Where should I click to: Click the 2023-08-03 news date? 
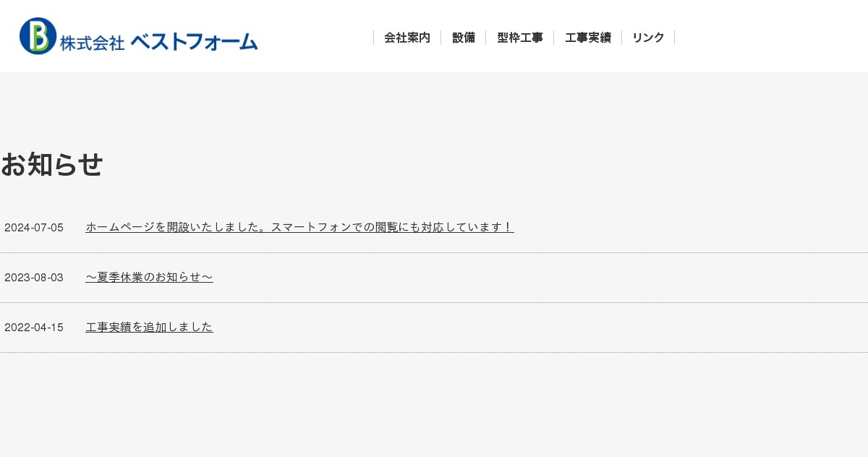pyautogui.click(x=34, y=277)
